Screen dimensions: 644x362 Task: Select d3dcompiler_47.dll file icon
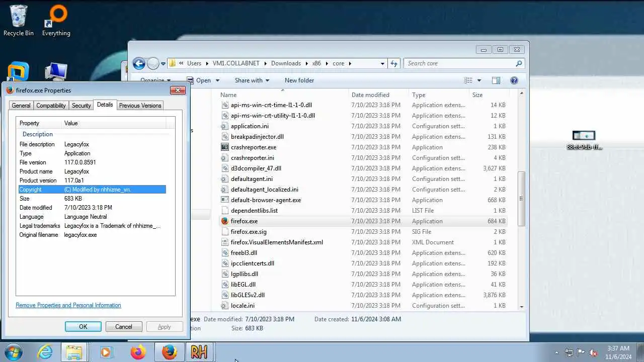tap(225, 168)
